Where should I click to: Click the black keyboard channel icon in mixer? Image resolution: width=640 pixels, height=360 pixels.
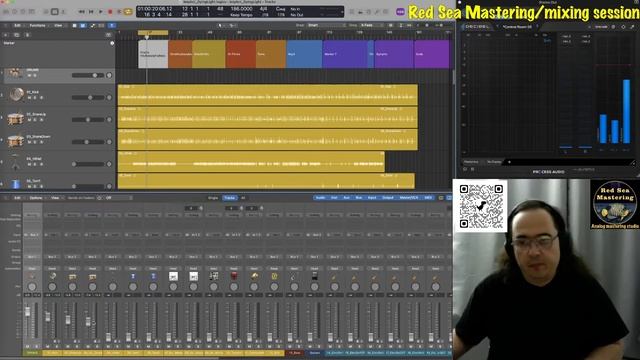314,276
